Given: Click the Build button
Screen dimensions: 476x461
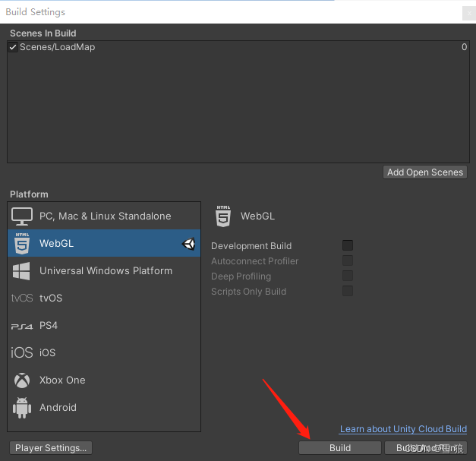Looking at the screenshot, I should [340, 448].
